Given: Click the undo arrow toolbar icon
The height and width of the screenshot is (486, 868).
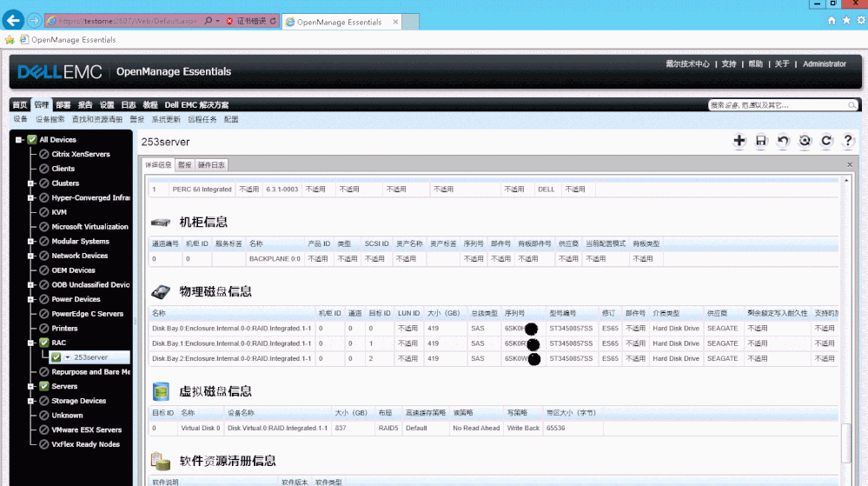Looking at the screenshot, I should pyautogui.click(x=783, y=141).
